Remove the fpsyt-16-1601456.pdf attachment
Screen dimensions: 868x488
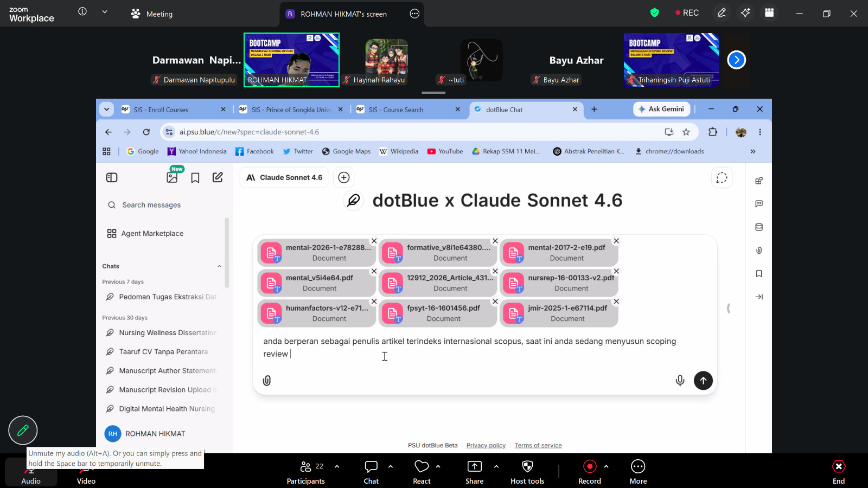[495, 301]
